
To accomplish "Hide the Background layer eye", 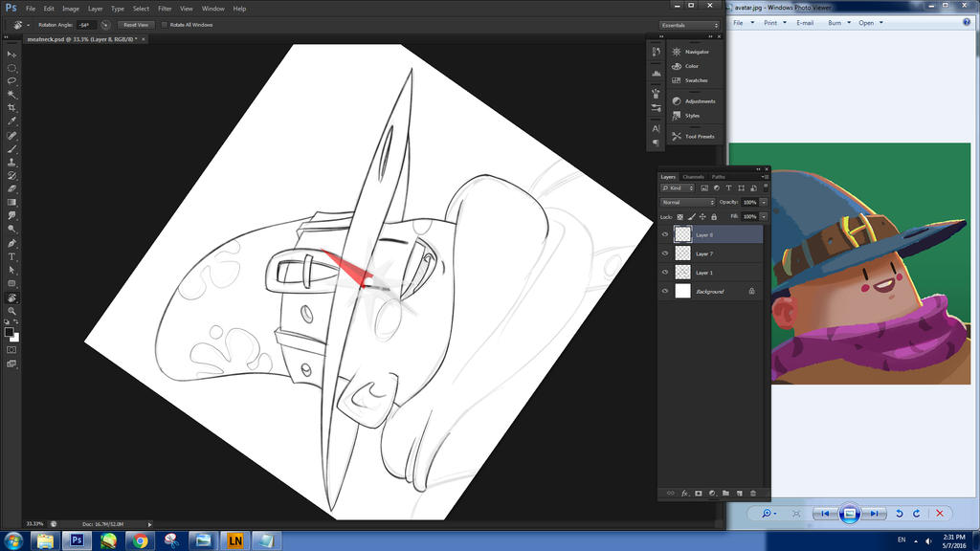I will pos(665,291).
